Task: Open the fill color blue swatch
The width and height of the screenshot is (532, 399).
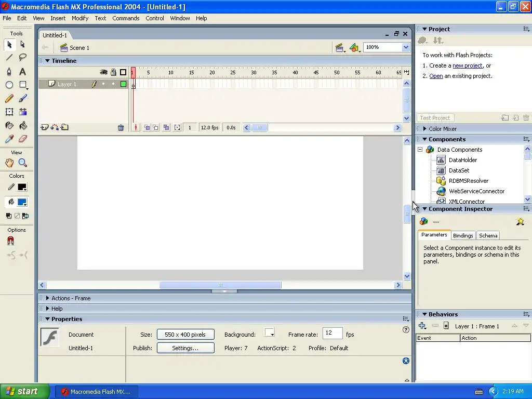Action: pos(22,202)
